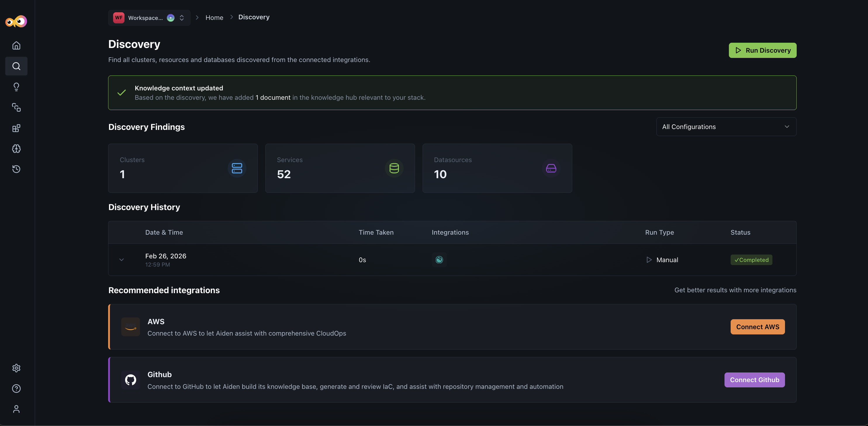This screenshot has width=868, height=426.
Task: Click the user profile icon at bottom
Action: pyautogui.click(x=16, y=409)
